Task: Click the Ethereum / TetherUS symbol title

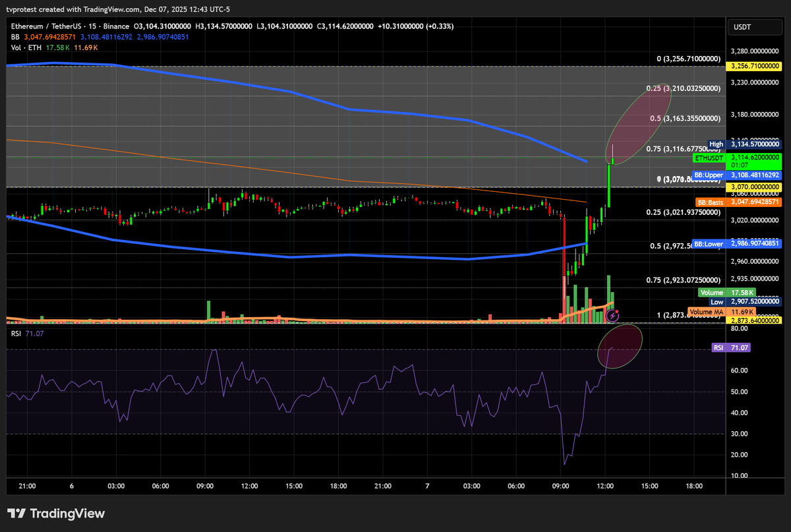Action: pos(48,26)
